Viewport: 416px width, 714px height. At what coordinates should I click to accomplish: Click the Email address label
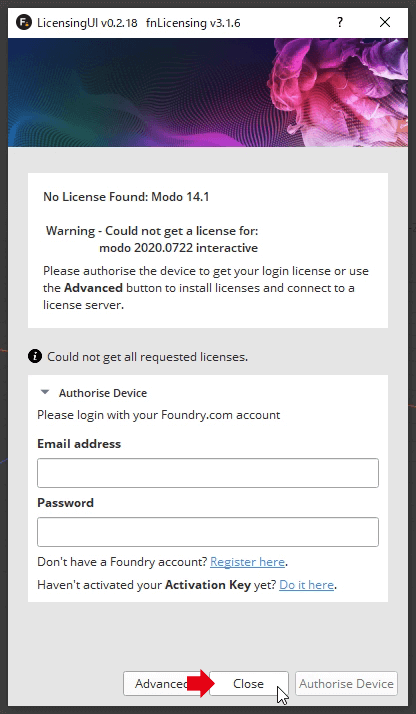[79, 444]
